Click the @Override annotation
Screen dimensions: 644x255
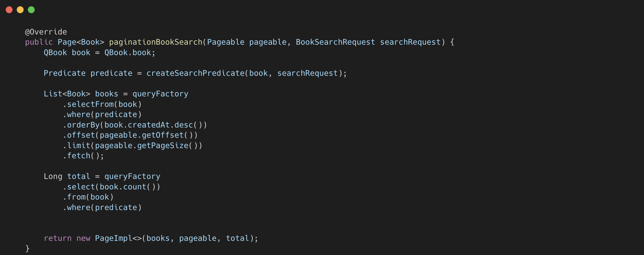coord(46,32)
